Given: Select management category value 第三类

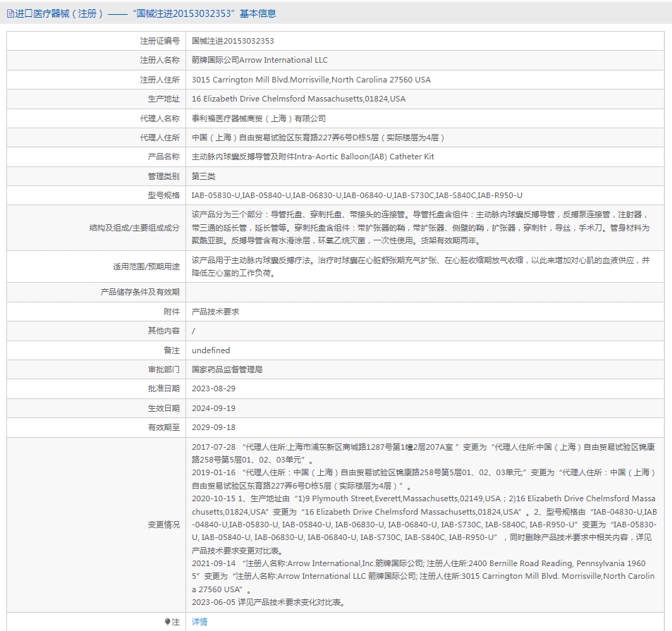Looking at the screenshot, I should tap(203, 176).
